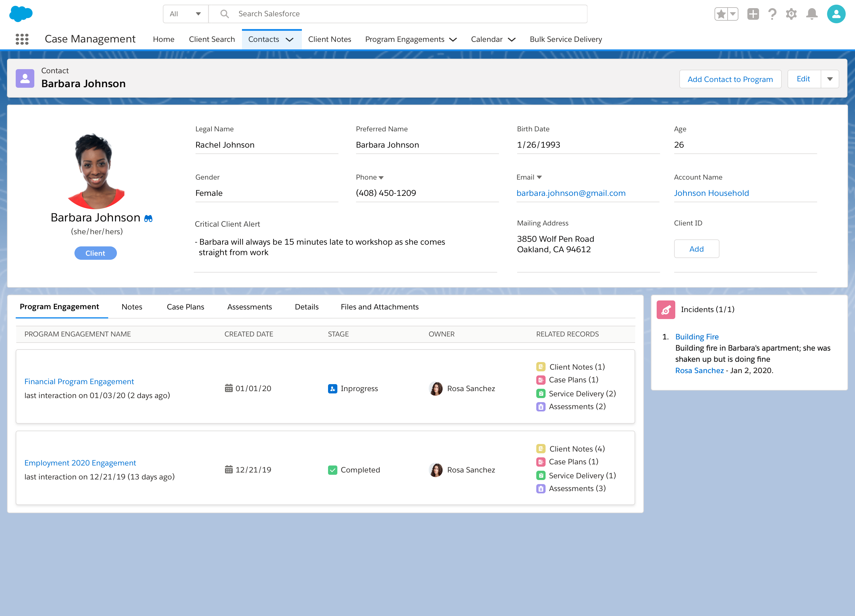Open the All search scope dropdown
This screenshot has width=855, height=616.
[x=185, y=14]
